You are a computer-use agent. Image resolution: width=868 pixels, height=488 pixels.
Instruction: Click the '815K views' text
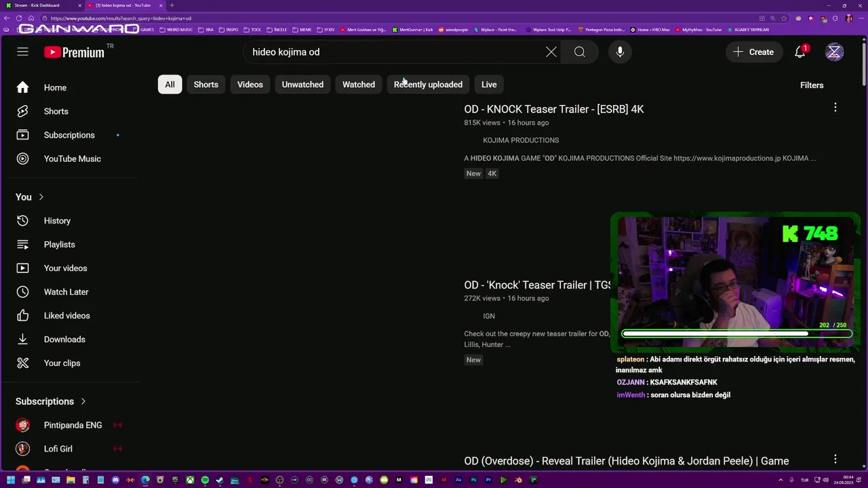482,123
